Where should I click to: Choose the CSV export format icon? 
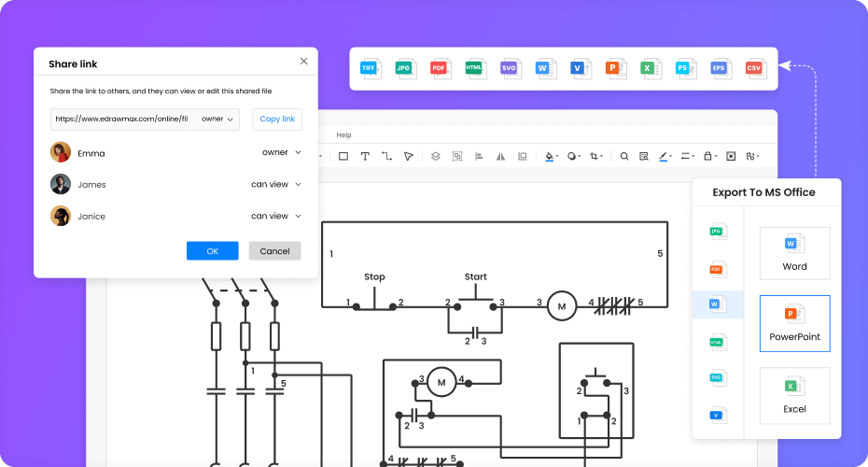tap(753, 68)
